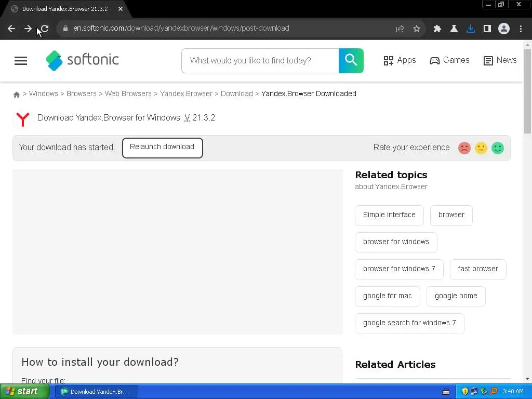
Task: Select the fast browser topic
Action: coord(478,270)
